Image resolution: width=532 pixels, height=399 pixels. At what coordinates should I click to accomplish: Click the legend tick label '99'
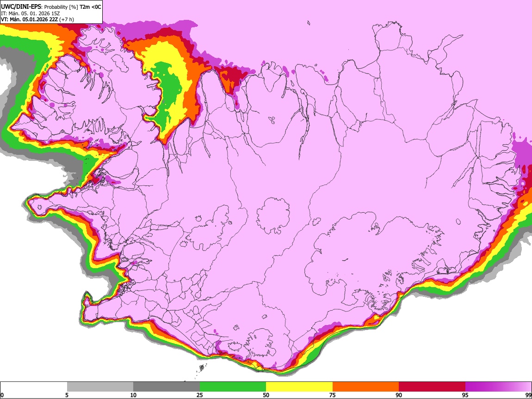(528, 395)
